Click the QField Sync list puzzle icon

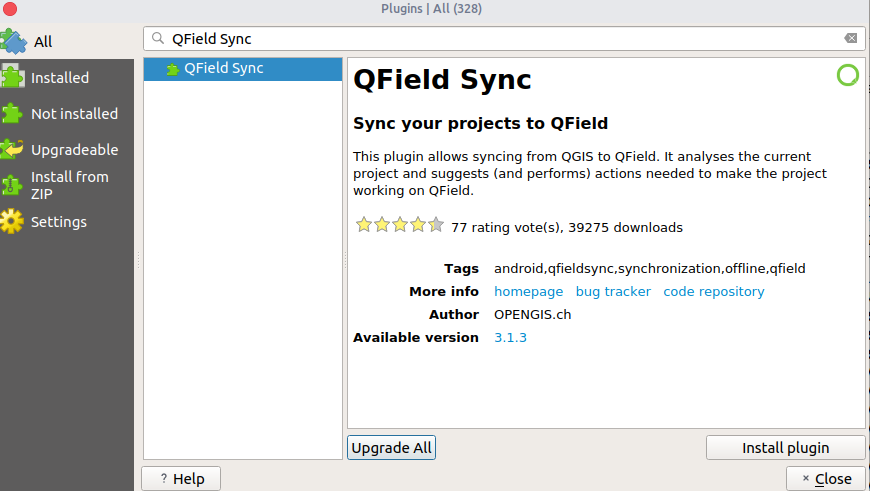(x=173, y=69)
